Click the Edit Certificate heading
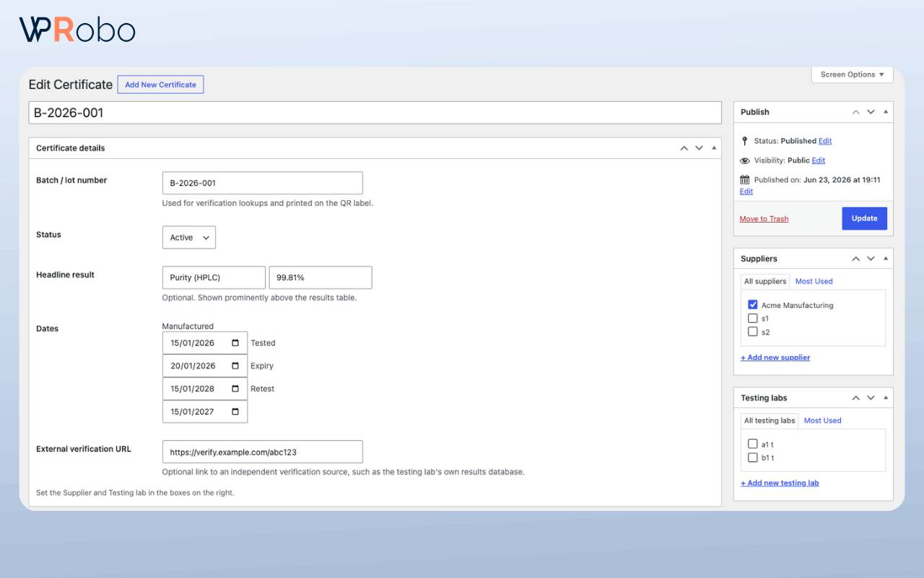Viewport: 924px width, 578px height. (x=71, y=85)
